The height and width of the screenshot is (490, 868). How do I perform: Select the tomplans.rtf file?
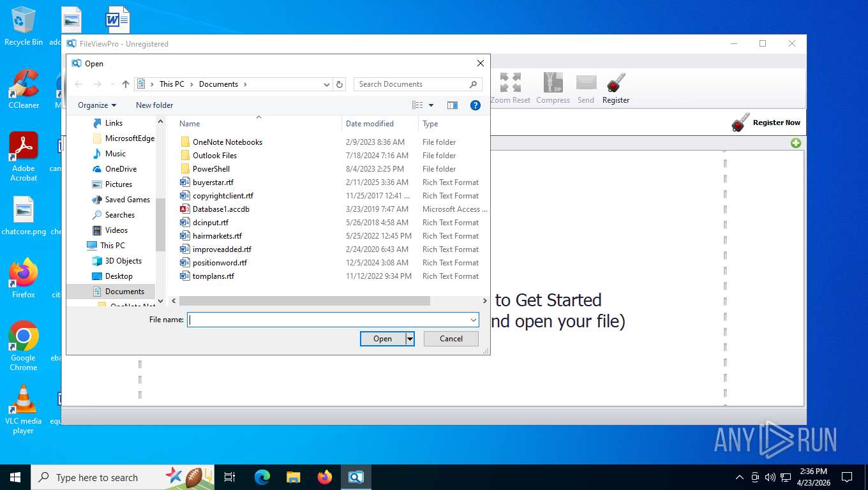coord(213,276)
